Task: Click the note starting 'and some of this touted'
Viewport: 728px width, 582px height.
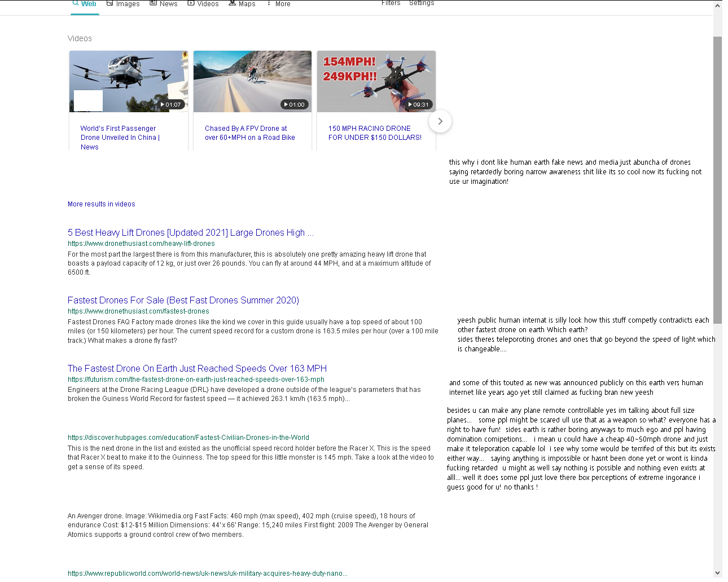Action: click(576, 387)
